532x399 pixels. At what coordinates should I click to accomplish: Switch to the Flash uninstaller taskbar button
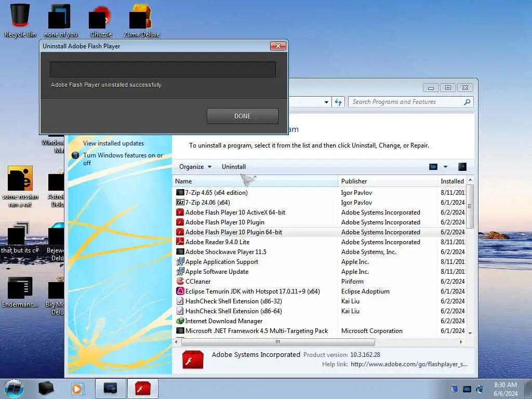pos(142,389)
